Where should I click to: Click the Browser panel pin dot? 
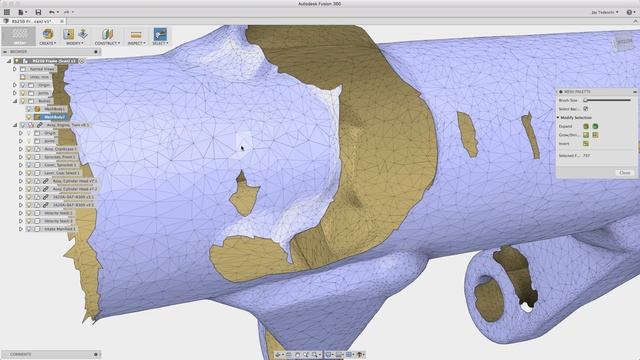(x=96, y=52)
